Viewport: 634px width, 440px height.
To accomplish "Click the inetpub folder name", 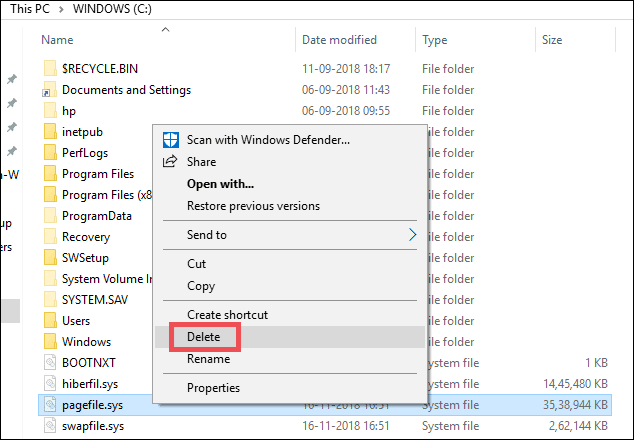I will pos(82,132).
